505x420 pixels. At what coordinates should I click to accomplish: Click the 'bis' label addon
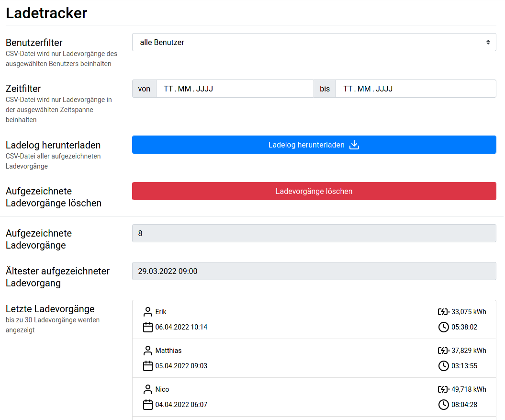pyautogui.click(x=325, y=89)
